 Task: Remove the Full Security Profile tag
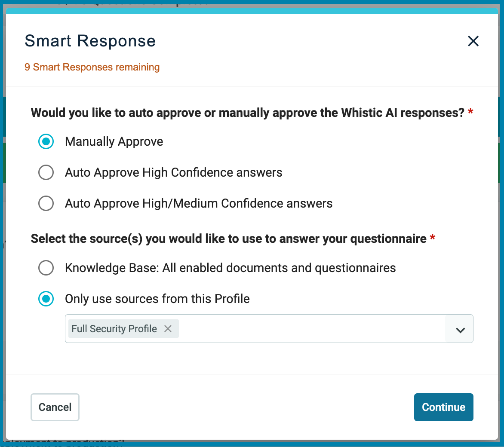pos(168,328)
